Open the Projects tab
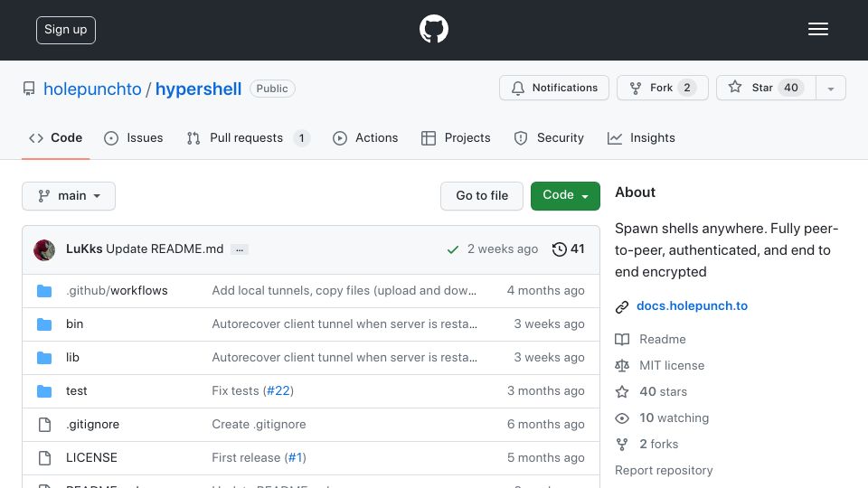 coord(456,137)
